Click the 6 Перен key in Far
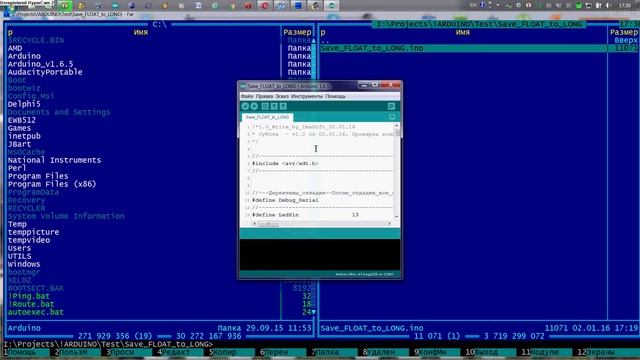This screenshot has height=360, width=640. pos(281,352)
